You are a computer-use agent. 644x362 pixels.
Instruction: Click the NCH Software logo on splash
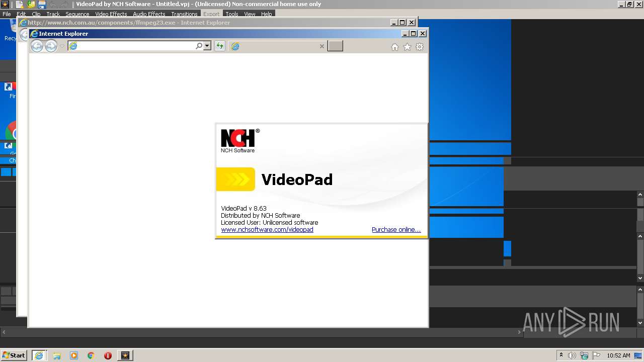pos(240,141)
